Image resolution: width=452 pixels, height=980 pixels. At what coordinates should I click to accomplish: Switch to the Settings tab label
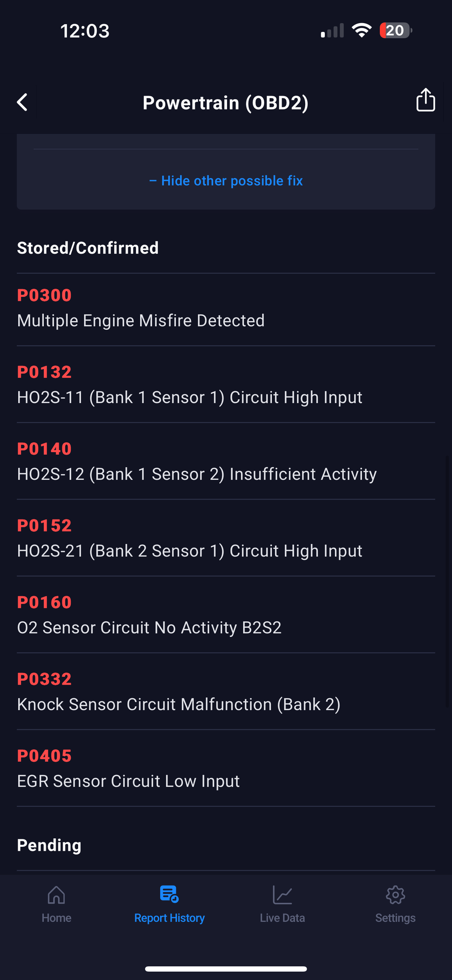[x=395, y=918]
